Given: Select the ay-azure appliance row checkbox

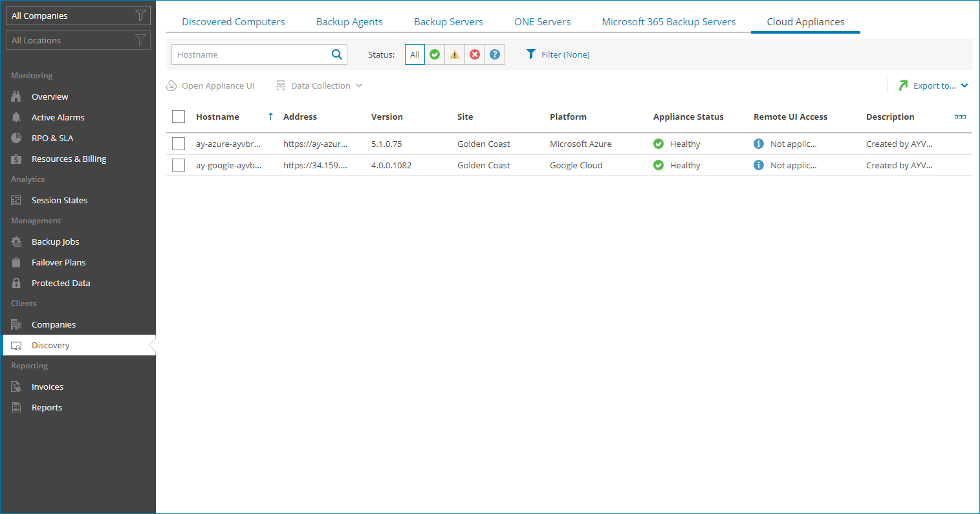Looking at the screenshot, I should coord(179,144).
